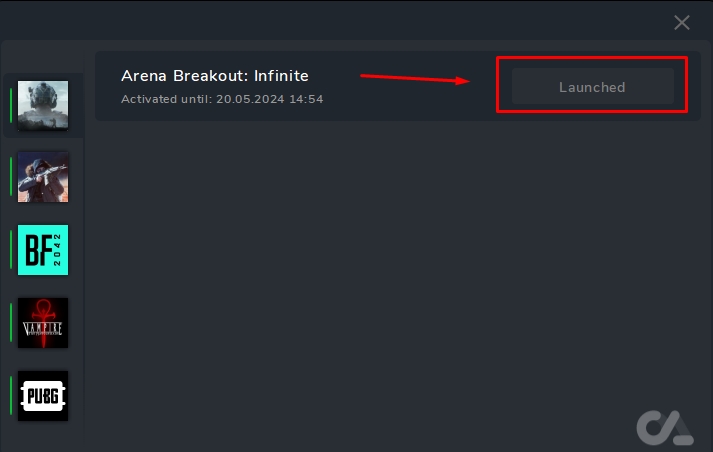Click the green status bar beside first game

pos(11,104)
